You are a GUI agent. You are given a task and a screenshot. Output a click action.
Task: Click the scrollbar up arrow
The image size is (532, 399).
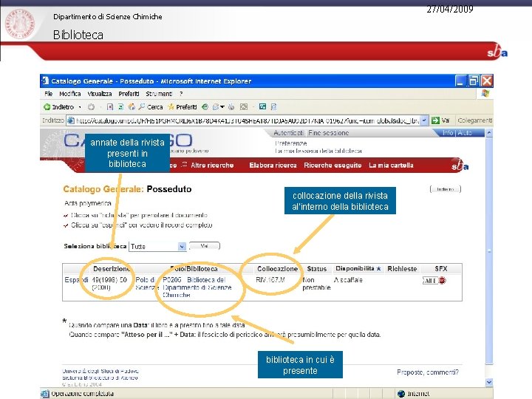489,133
